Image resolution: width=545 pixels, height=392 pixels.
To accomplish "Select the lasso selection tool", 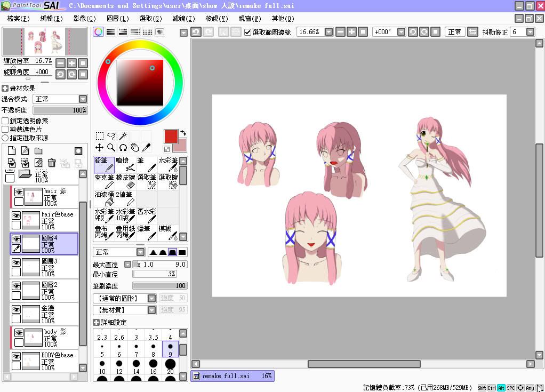I will [x=111, y=136].
